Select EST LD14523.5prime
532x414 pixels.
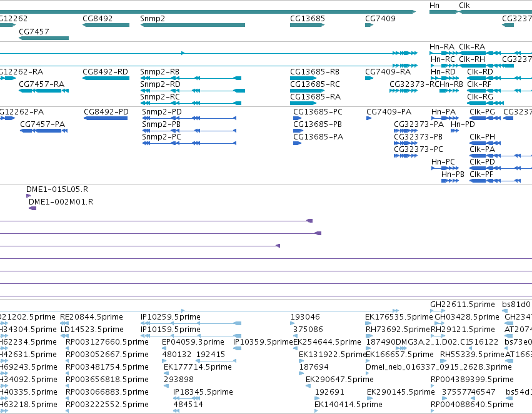[92, 330]
